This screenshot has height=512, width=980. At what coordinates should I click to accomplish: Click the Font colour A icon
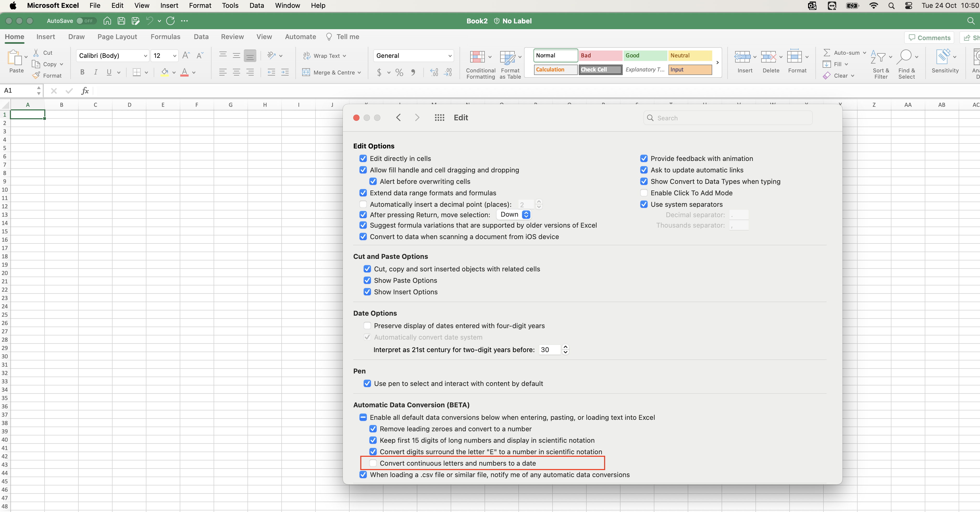(x=184, y=72)
